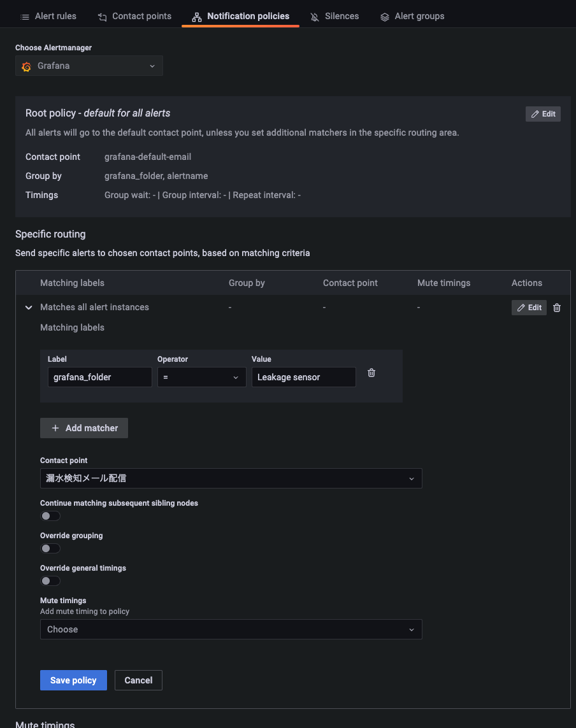Enable Continue matching subsequent sibling nodes
The image size is (576, 728).
point(50,516)
